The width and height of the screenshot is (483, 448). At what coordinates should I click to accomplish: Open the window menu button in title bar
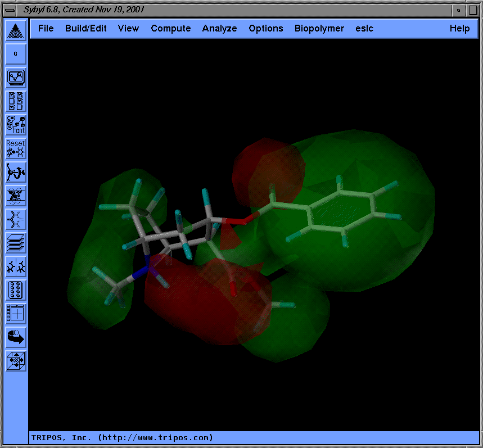point(10,10)
